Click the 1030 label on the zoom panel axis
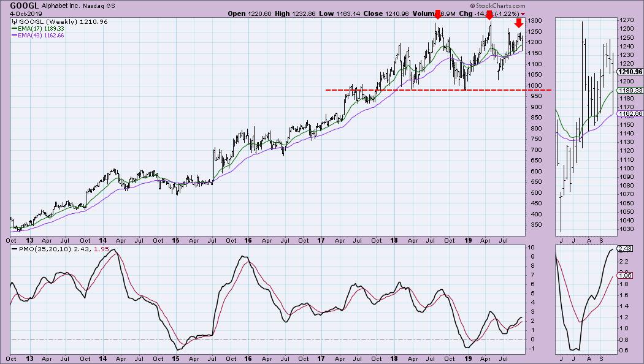This screenshot has height=364, width=644. 626,229
